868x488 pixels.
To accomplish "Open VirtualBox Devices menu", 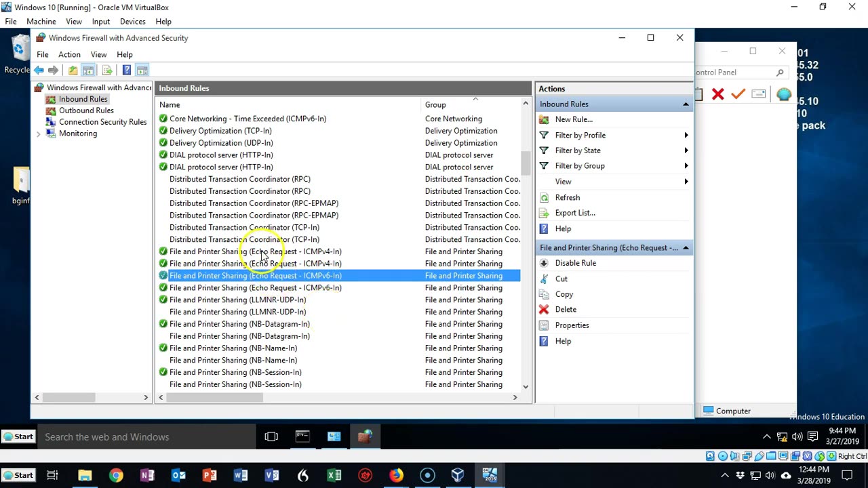I will (132, 22).
